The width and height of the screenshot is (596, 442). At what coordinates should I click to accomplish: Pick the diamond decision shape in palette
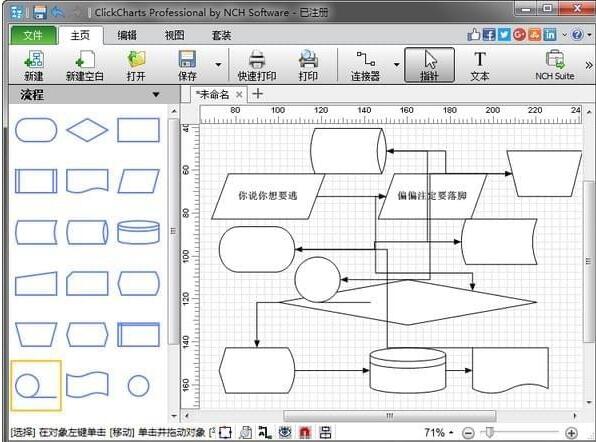pyautogui.click(x=87, y=130)
